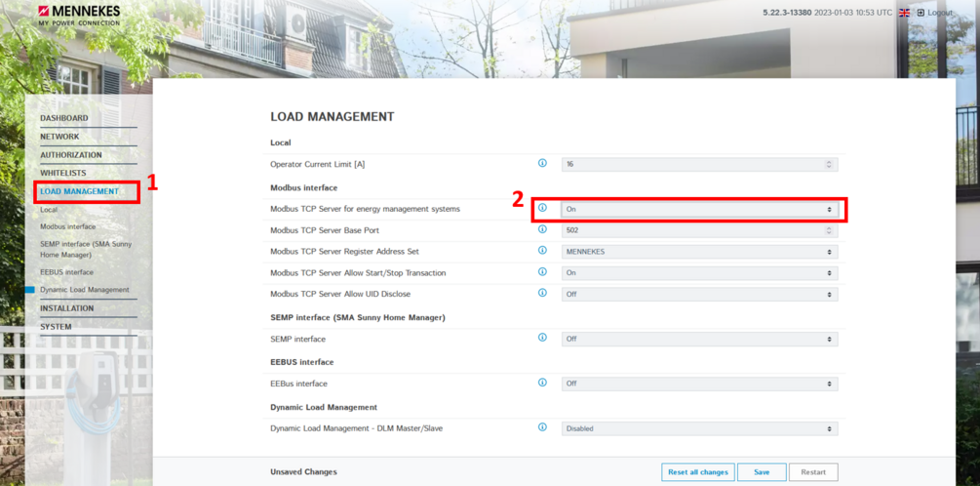Go to the INSTALLATION menu section
The image size is (980, 486).
click(67, 308)
